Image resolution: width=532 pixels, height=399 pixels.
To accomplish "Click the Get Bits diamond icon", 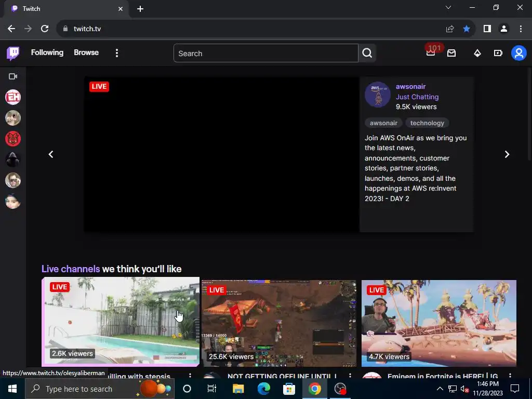I will tap(477, 53).
